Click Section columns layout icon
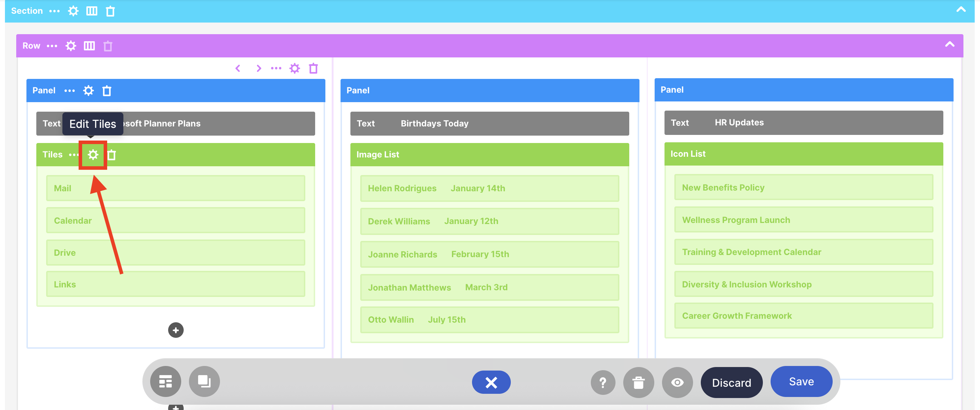 point(92,11)
